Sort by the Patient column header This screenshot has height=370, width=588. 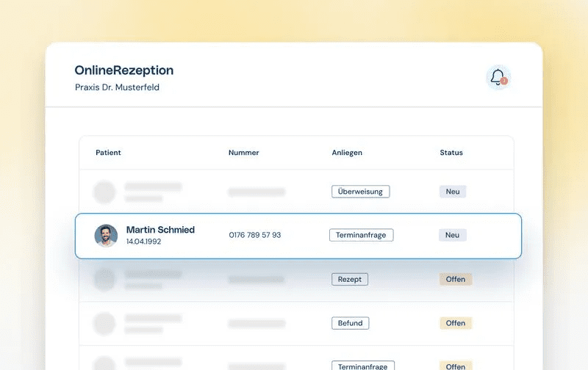108,153
